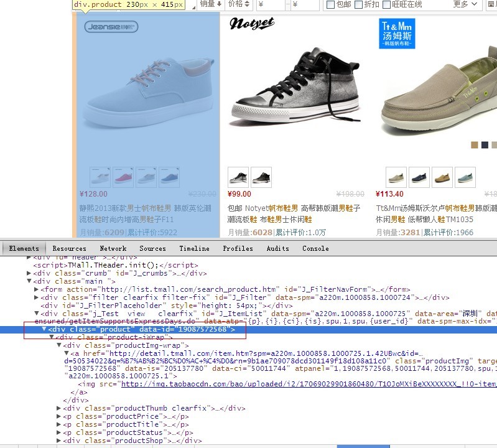Expand the div class="productShop" node
497x448 pixels.
[x=58, y=441]
